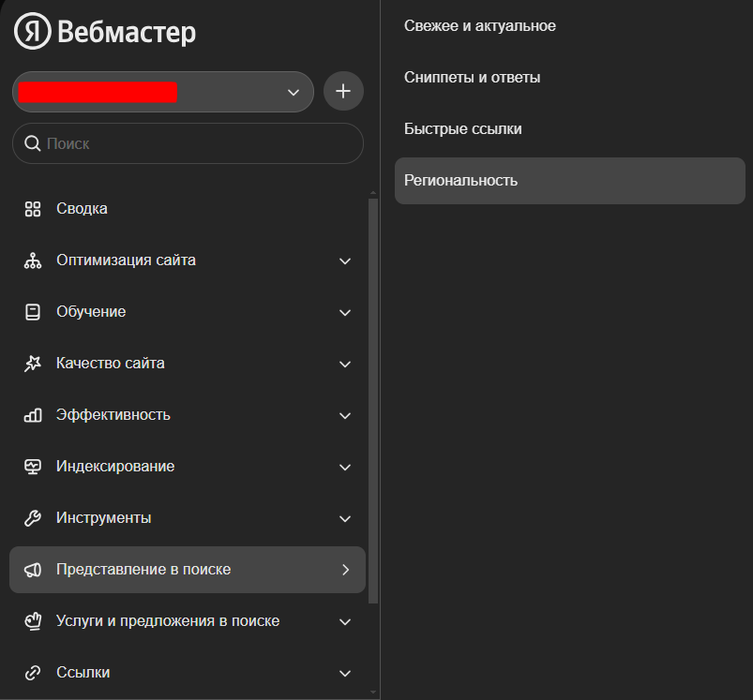Viewport: 753px width, 700px height.
Task: Click the Сводка grid icon
Action: (33, 209)
